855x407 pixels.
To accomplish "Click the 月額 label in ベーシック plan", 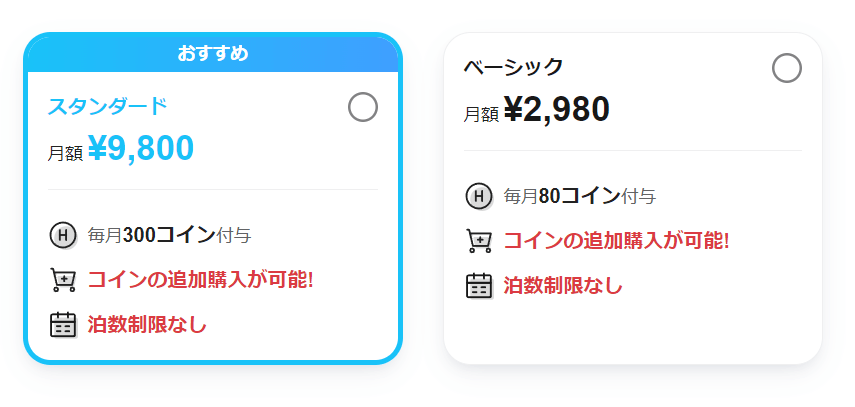I will pos(481,114).
